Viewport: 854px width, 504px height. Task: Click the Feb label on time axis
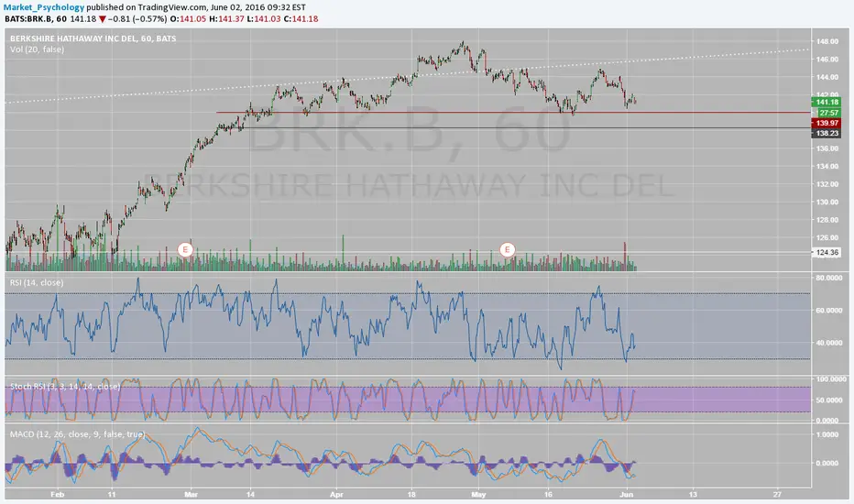(57, 495)
